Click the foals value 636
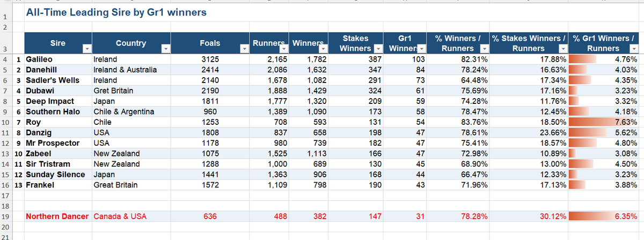This screenshot has height=240, width=644. 209,217
